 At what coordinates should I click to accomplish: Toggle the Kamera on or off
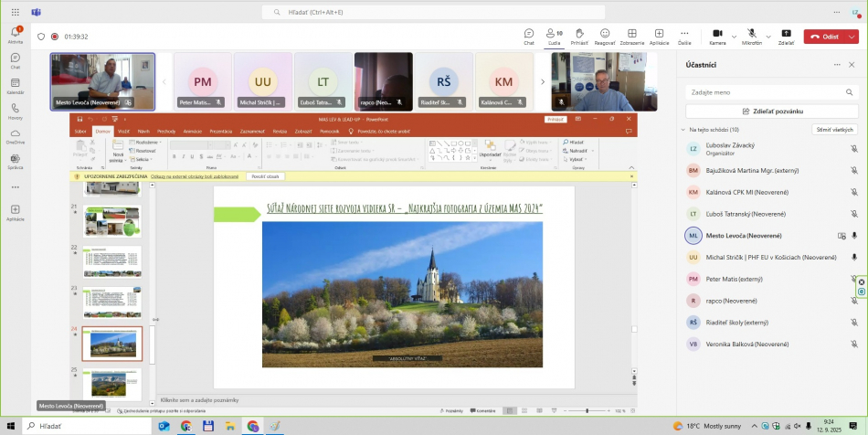coord(716,35)
